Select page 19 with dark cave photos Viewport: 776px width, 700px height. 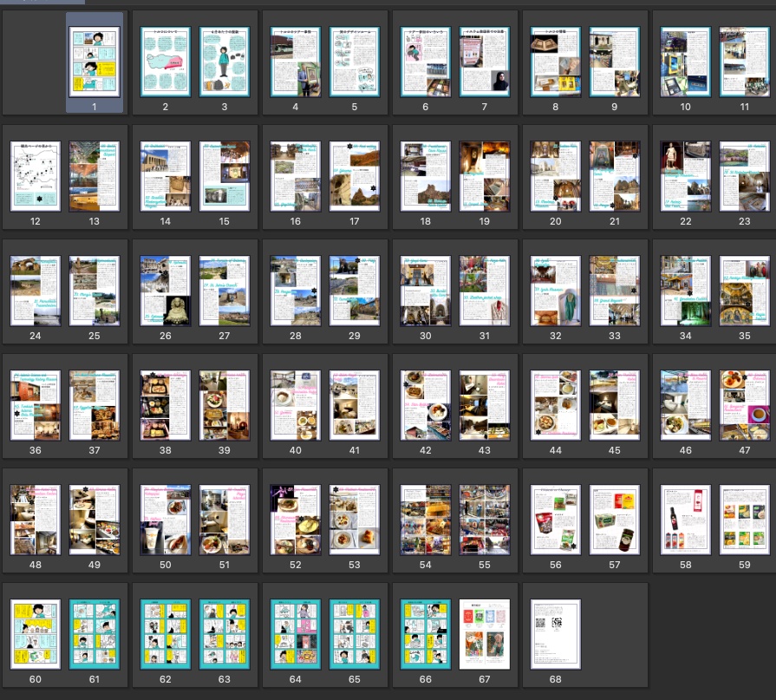click(x=485, y=176)
